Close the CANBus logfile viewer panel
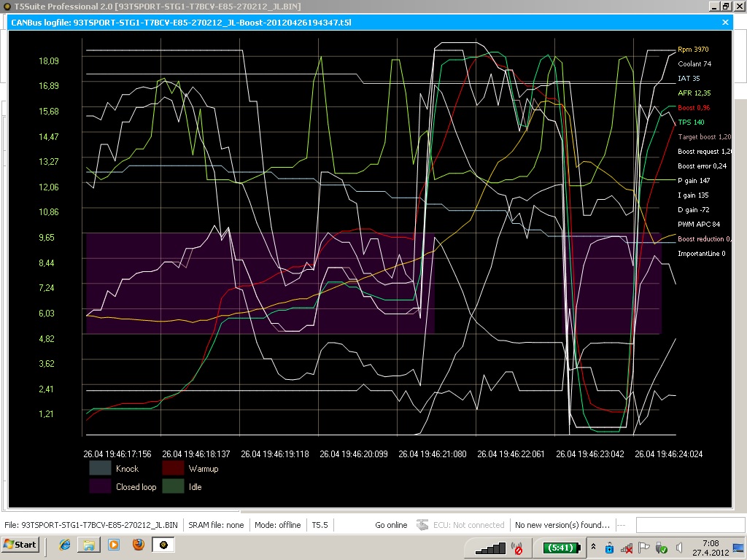The height and width of the screenshot is (560, 747). (725, 23)
